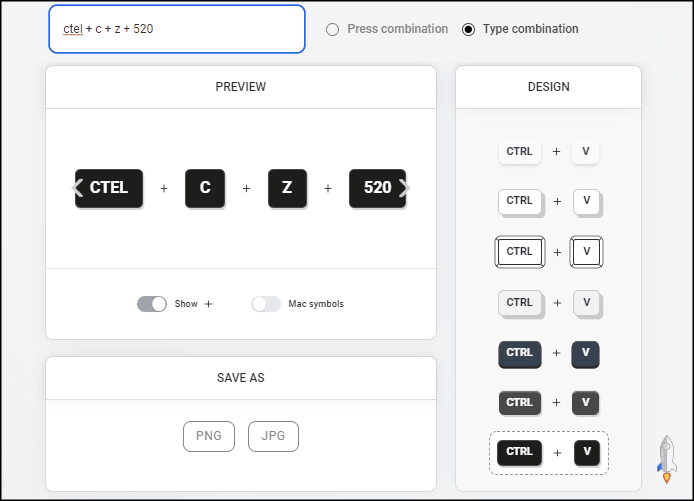Click the rocket scroll-to-top icon

click(667, 459)
